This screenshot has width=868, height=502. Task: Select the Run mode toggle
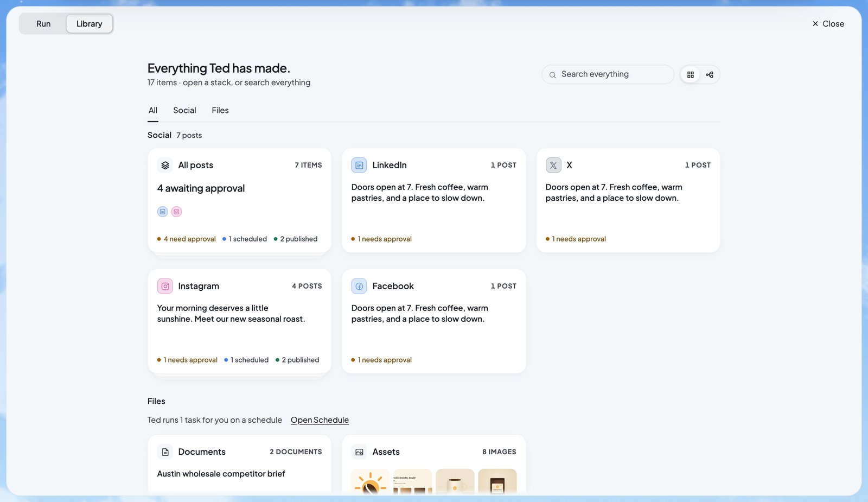(x=43, y=24)
